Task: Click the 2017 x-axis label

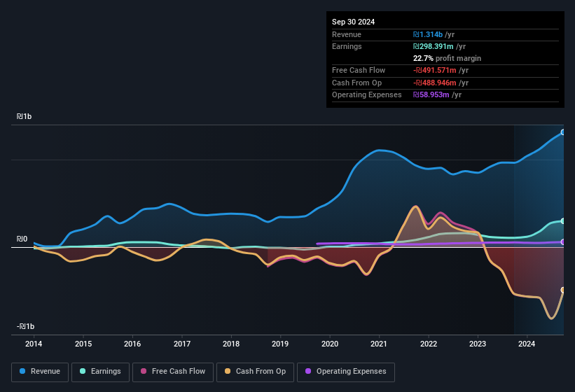Action: click(x=182, y=344)
